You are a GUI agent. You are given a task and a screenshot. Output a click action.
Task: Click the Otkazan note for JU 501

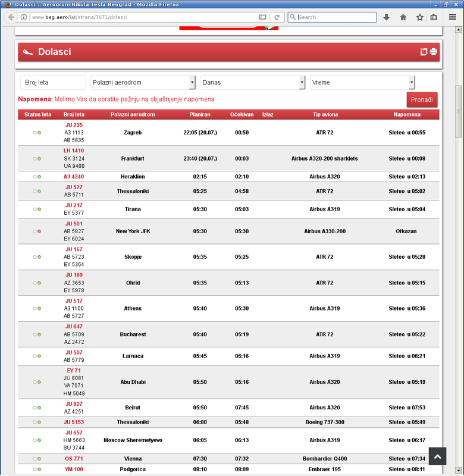(x=406, y=231)
